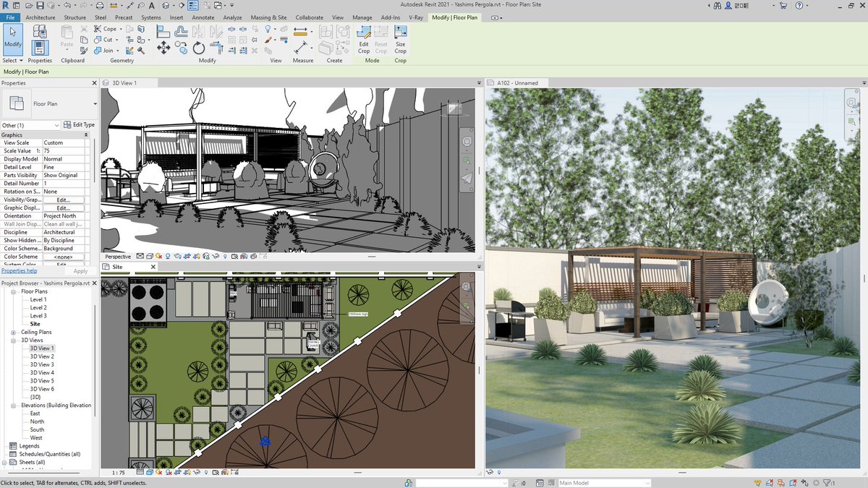Collapse the 3D Views tree node
Viewport: 868px width, 488px height.
coord(14,340)
